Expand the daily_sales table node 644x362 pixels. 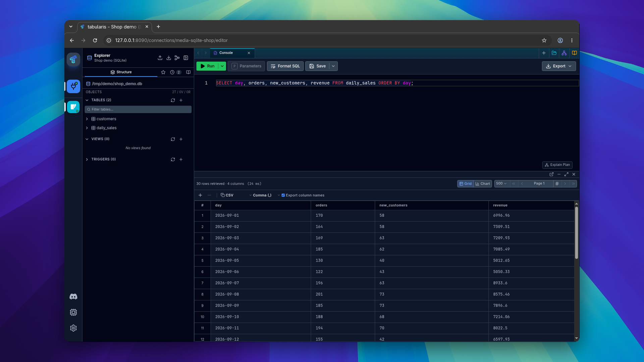click(x=87, y=128)
